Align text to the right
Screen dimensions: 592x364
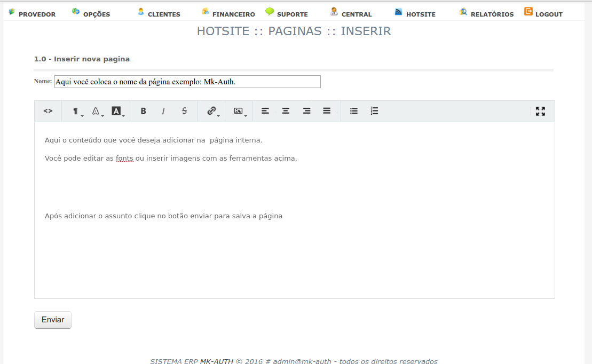pyautogui.click(x=306, y=111)
